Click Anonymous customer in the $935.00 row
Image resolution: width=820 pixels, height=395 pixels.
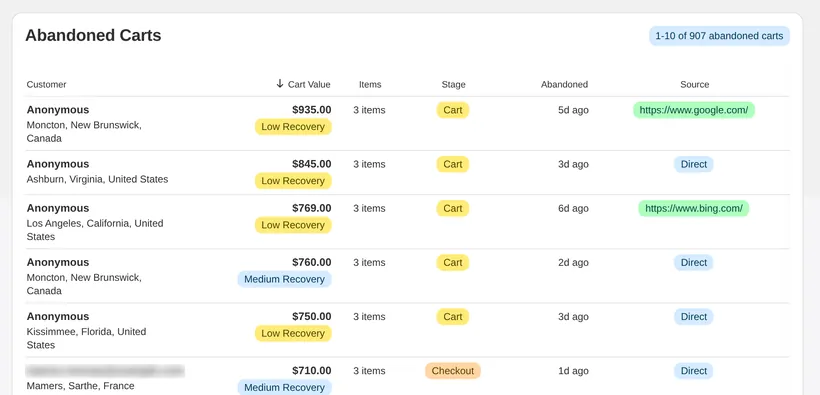click(x=58, y=110)
